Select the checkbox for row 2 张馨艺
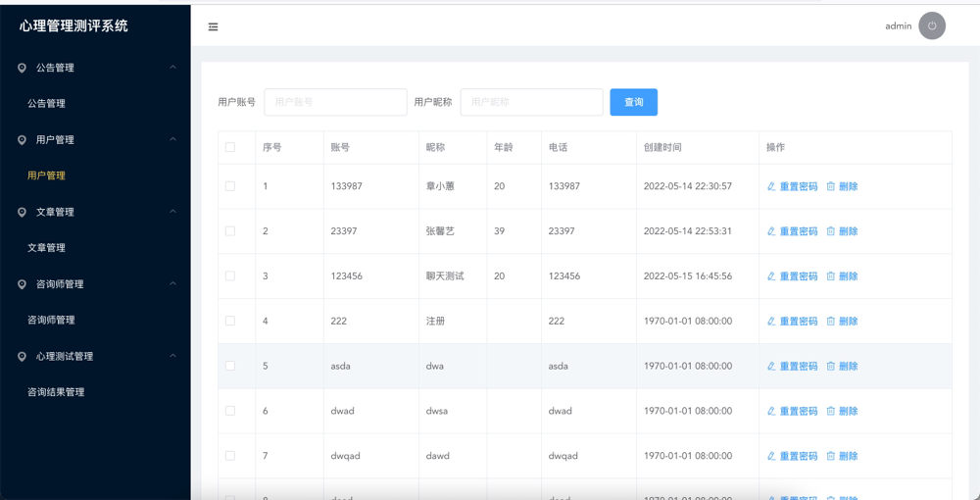 230,231
